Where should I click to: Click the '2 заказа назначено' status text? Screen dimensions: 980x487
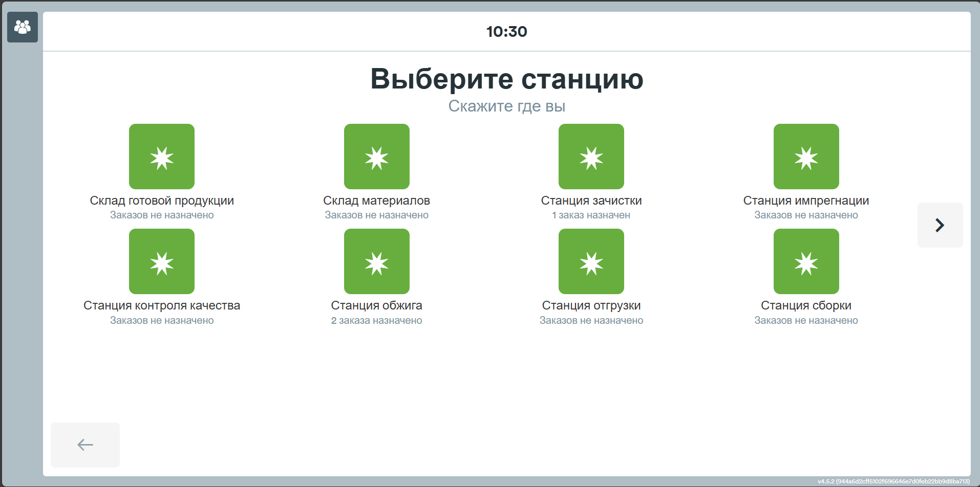tap(377, 321)
